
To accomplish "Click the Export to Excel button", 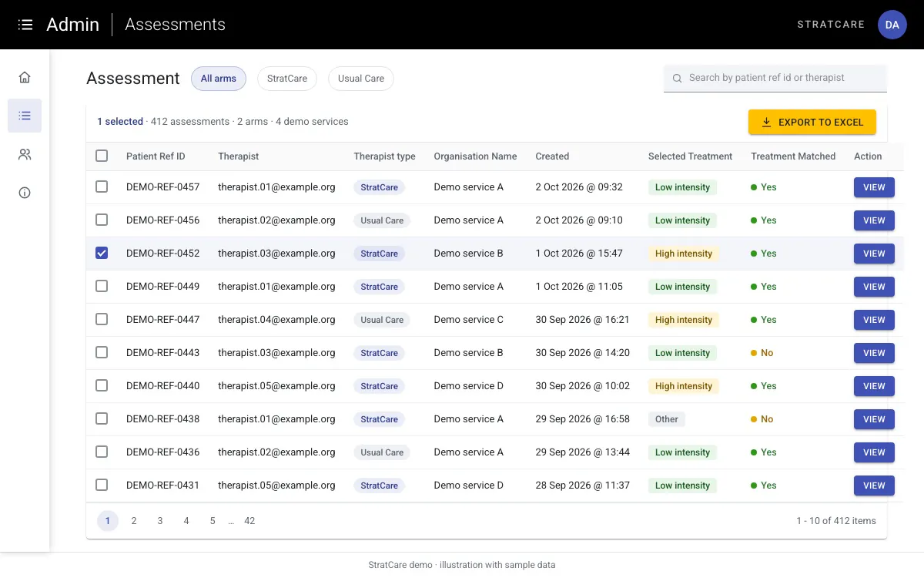I will (812, 123).
